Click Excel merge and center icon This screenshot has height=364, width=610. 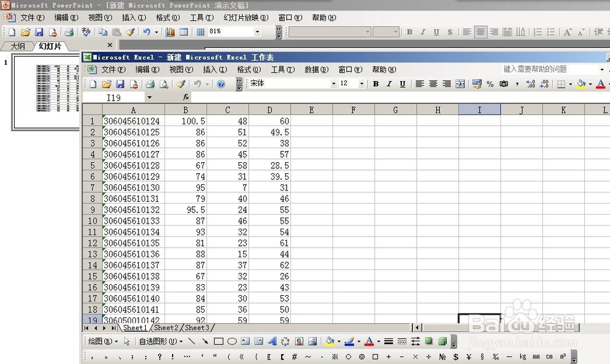(x=460, y=84)
